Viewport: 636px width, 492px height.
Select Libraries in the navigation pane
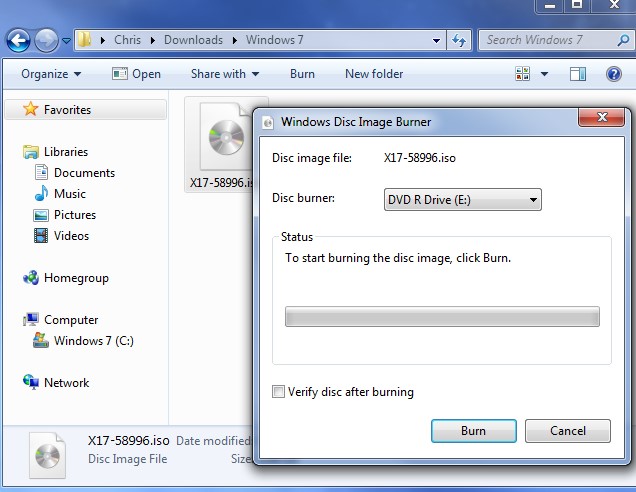pyautogui.click(x=66, y=152)
